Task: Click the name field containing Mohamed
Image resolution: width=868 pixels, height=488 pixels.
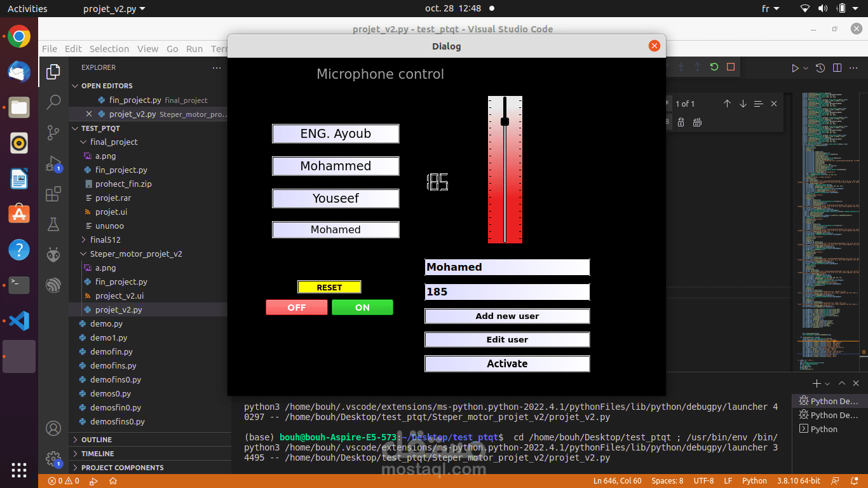Action: pos(507,267)
